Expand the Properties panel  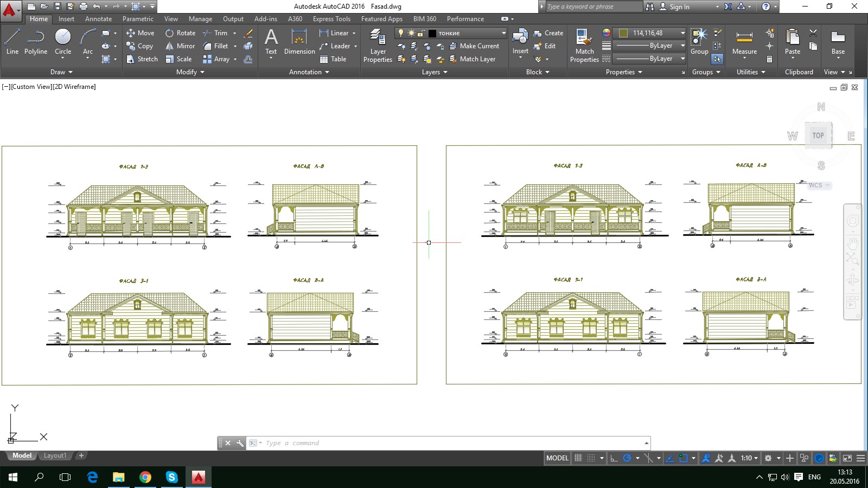624,72
